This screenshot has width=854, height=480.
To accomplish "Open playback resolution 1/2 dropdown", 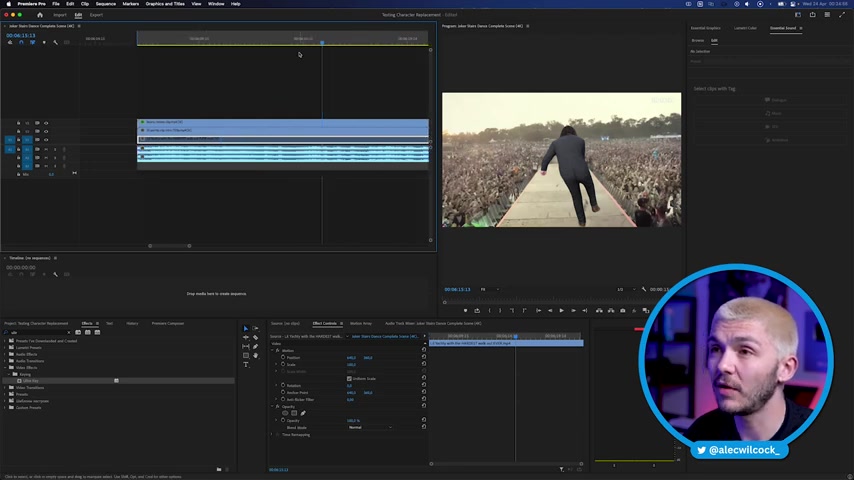I will (x=626, y=289).
